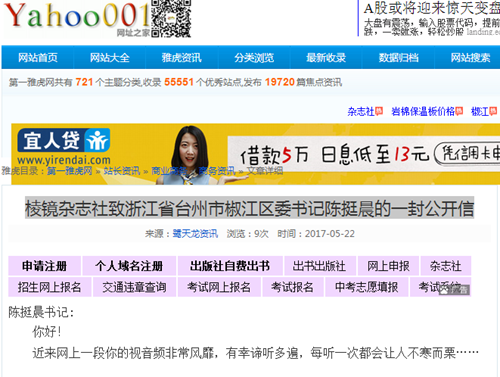Viewport: 500px width, 377px height.
Task: Click the 交通违章查询 ad link
Action: 134,287
